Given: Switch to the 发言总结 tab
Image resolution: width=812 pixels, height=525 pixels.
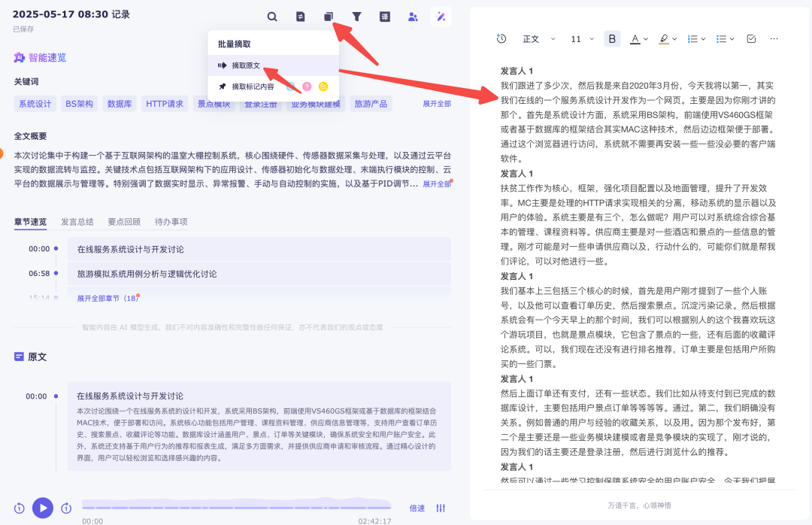Looking at the screenshot, I should coord(77,222).
